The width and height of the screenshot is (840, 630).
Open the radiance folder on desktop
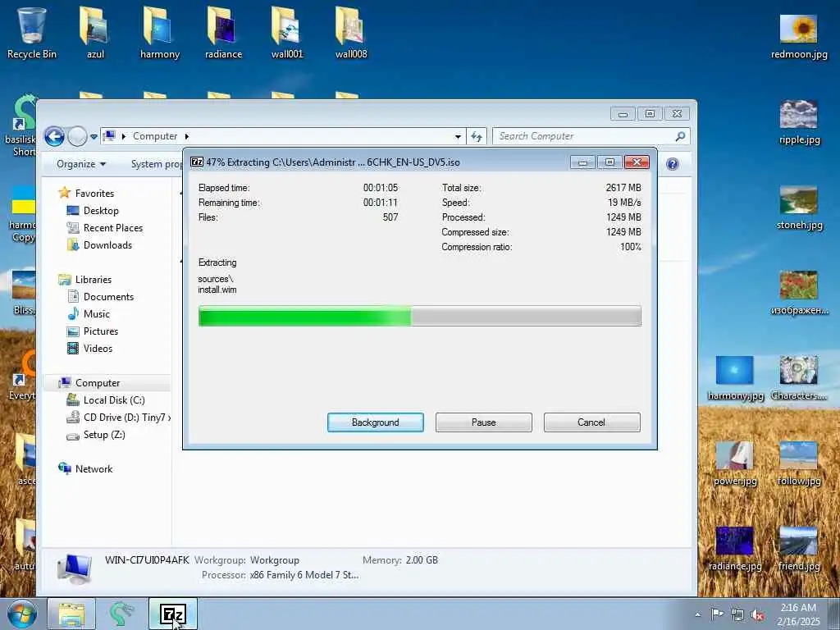[223, 32]
